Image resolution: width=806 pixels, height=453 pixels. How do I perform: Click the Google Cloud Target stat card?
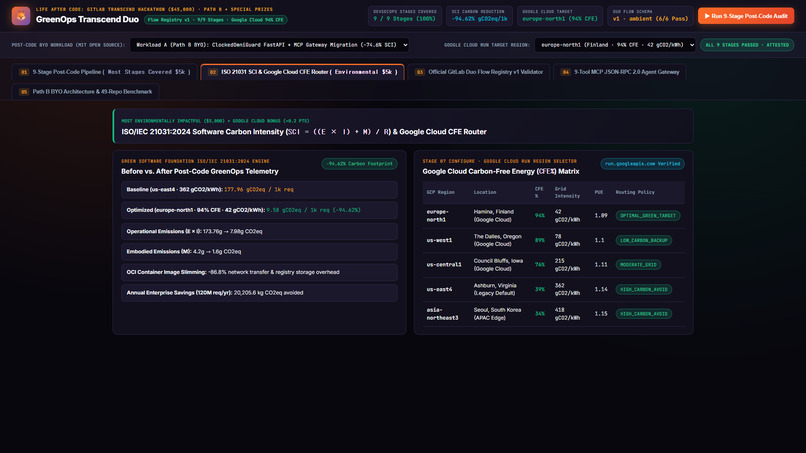click(560, 16)
